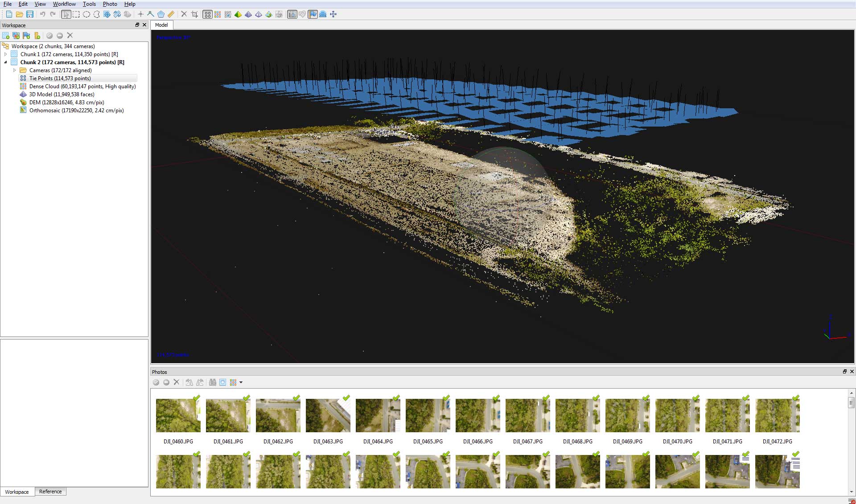Switch view to Shaded model mode
Viewport: 856px width, 504px height.
coord(238,14)
